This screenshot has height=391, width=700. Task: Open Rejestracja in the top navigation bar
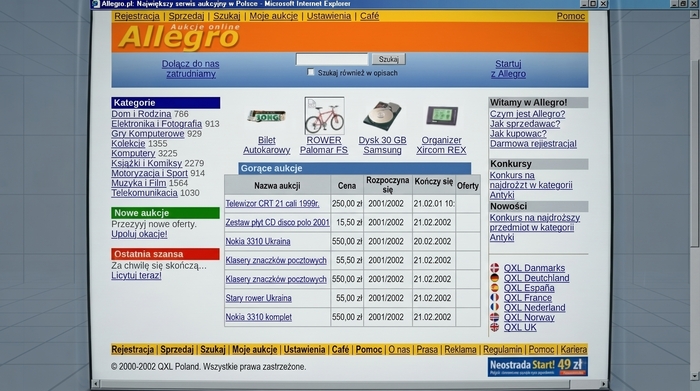137,16
